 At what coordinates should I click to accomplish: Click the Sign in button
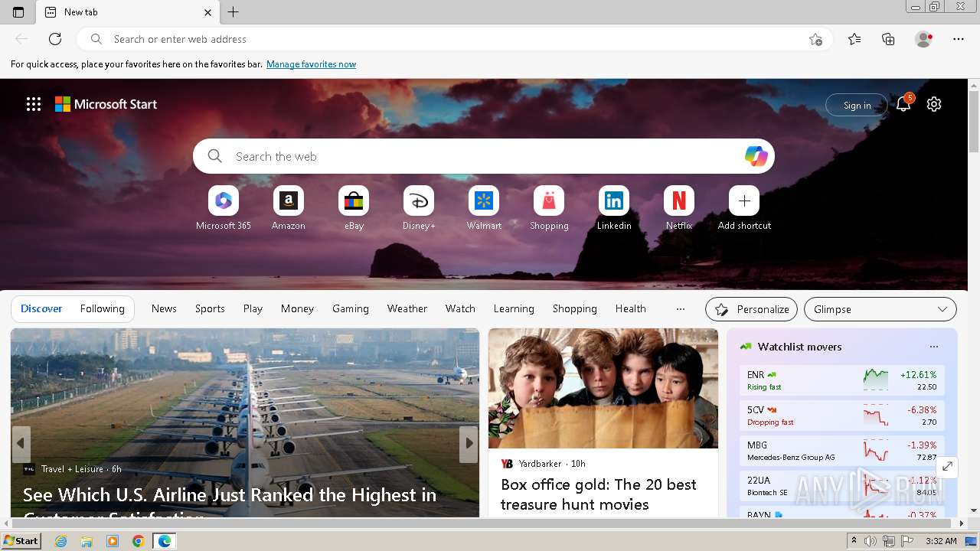pos(857,105)
